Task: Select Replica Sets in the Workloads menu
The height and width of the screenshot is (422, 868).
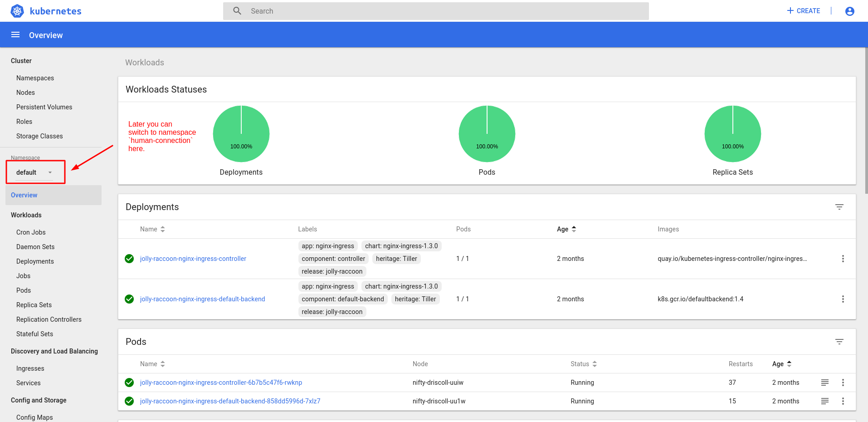Action: tap(34, 305)
